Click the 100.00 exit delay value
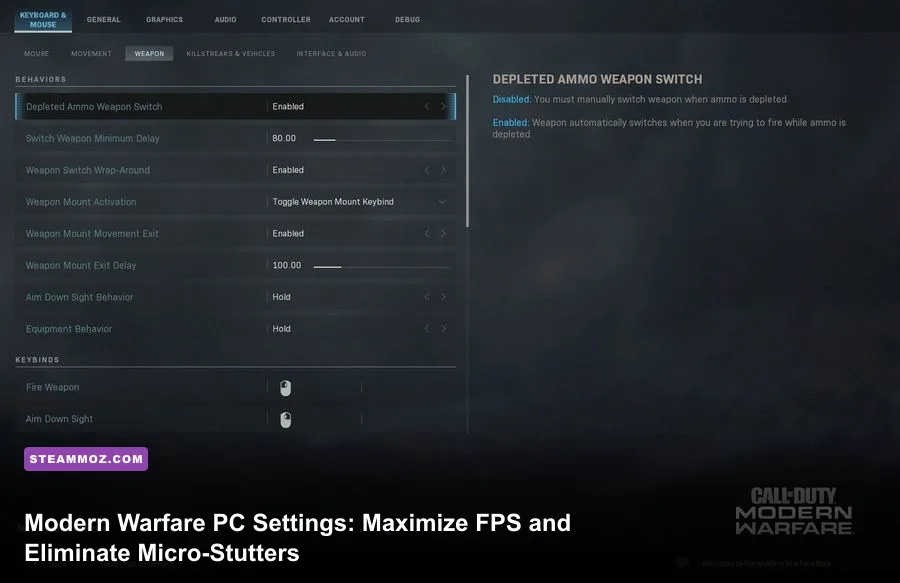The width and height of the screenshot is (900, 583). [286, 265]
